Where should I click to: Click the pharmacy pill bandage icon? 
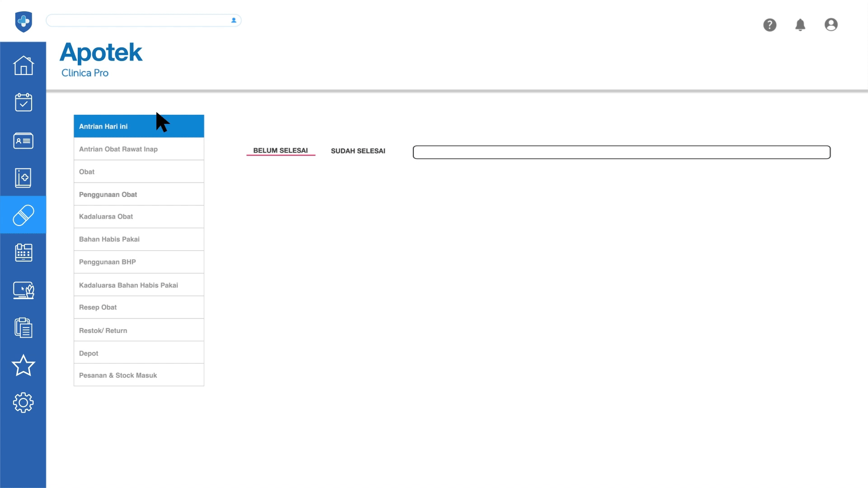(x=23, y=215)
